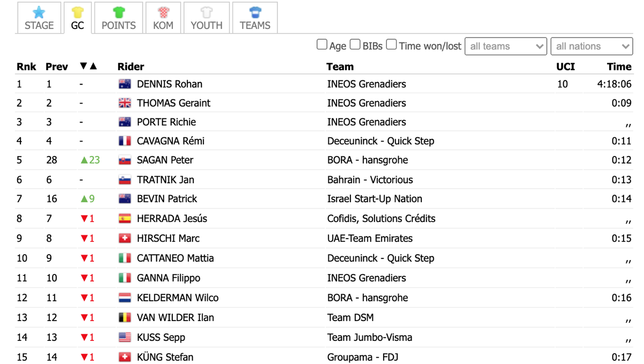644x364 pixels.
Task: Open the Cofidis, Solutions Crédits team page
Action: point(381,218)
